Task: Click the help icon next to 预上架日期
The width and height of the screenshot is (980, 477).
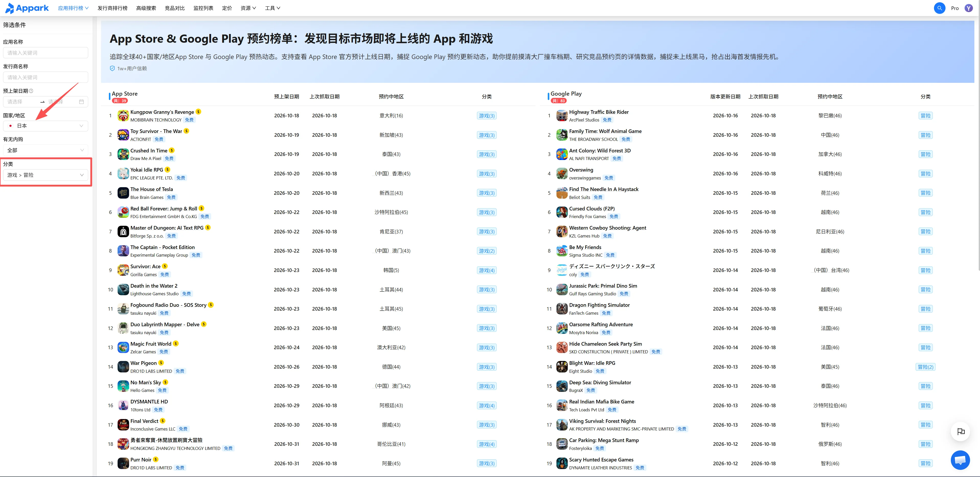Action: [x=31, y=91]
